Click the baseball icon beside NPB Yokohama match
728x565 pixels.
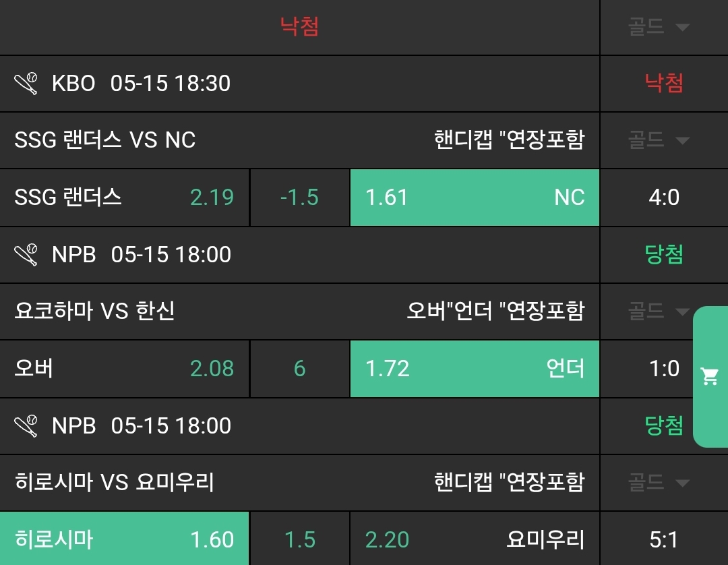[26, 255]
